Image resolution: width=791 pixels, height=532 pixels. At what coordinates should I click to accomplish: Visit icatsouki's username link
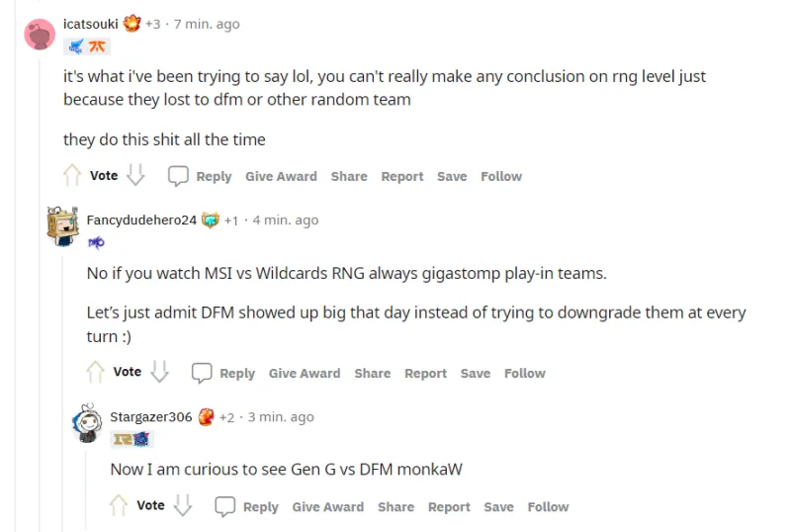point(91,24)
